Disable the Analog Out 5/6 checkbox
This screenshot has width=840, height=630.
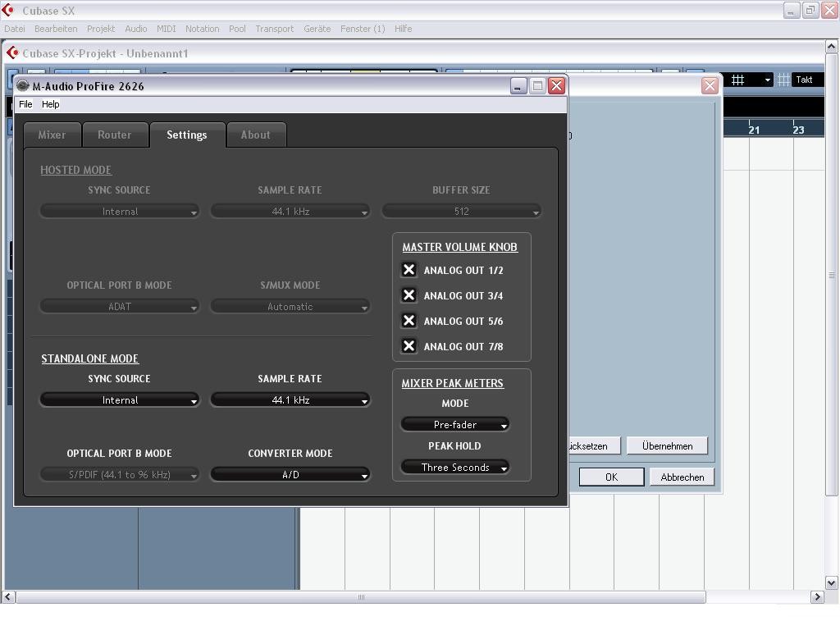coord(409,321)
